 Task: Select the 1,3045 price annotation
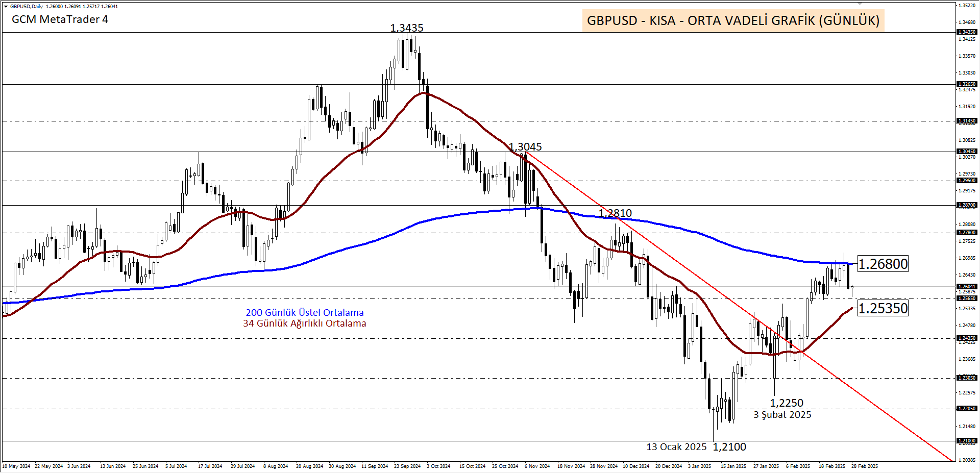tap(525, 147)
